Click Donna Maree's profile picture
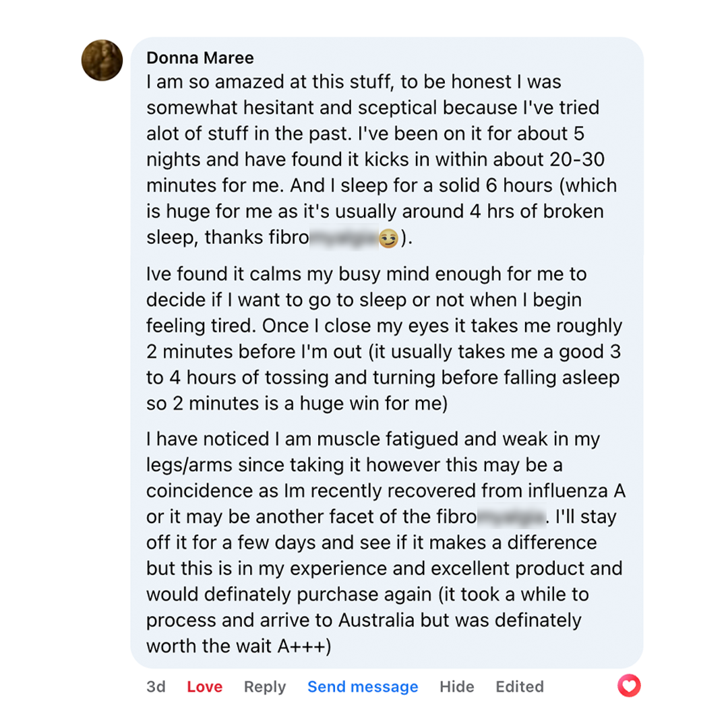Viewport: 728px width, 728px height. pyautogui.click(x=102, y=61)
